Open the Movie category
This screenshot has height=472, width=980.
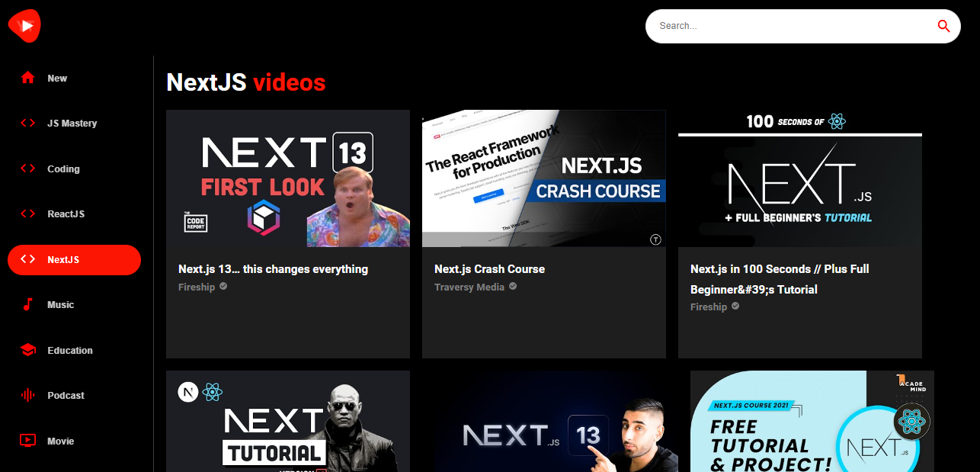point(74,441)
